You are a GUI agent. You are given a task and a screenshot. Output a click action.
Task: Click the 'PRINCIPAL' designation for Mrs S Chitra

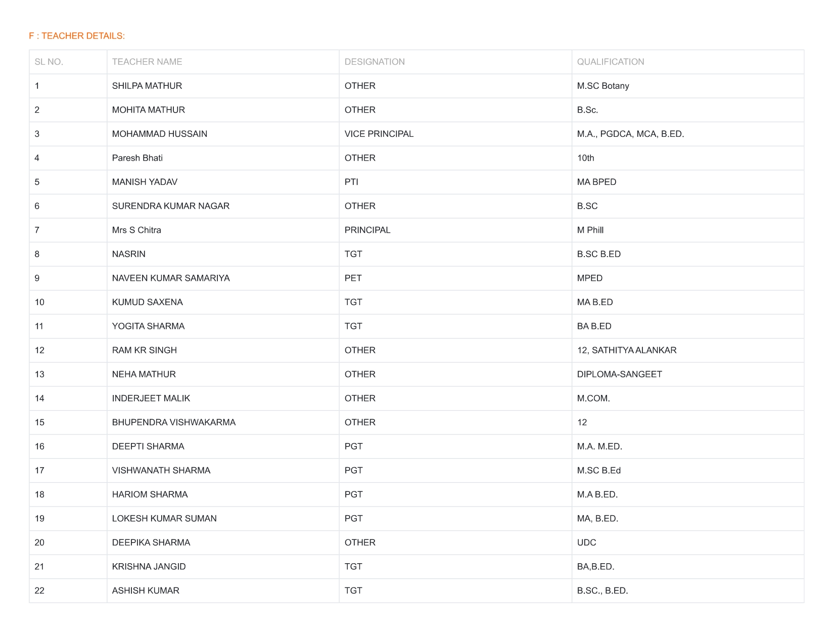(x=367, y=230)
